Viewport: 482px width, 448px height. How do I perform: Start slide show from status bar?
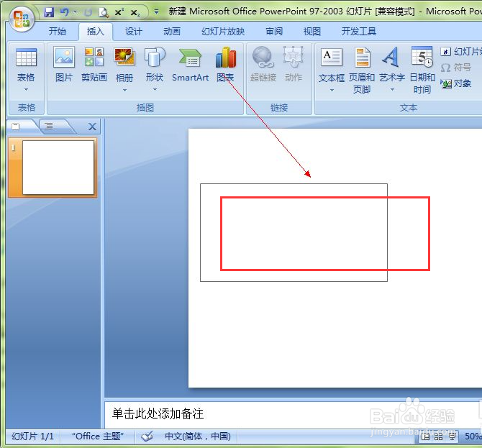coord(452,436)
